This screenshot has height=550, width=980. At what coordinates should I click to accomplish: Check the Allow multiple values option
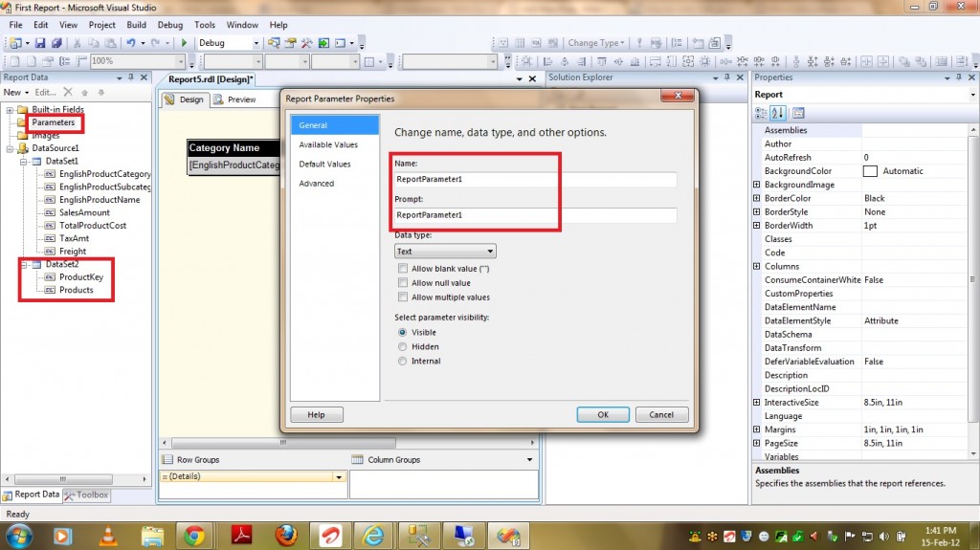(x=403, y=297)
